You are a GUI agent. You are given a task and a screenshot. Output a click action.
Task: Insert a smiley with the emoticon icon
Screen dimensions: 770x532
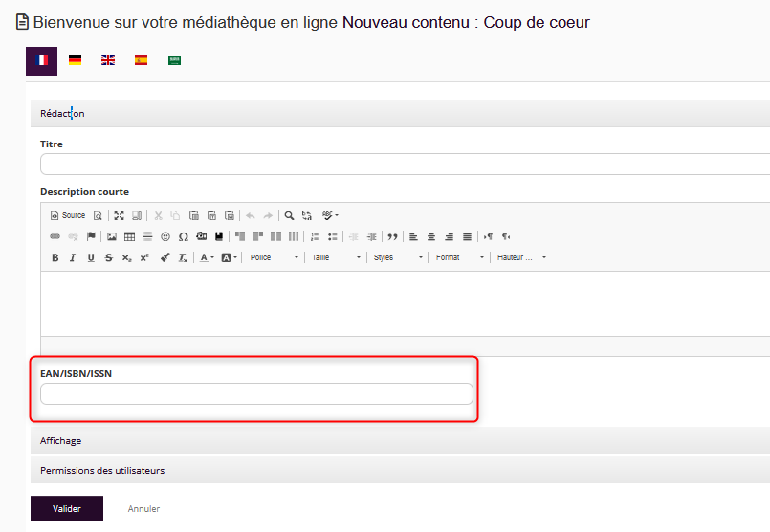click(165, 236)
